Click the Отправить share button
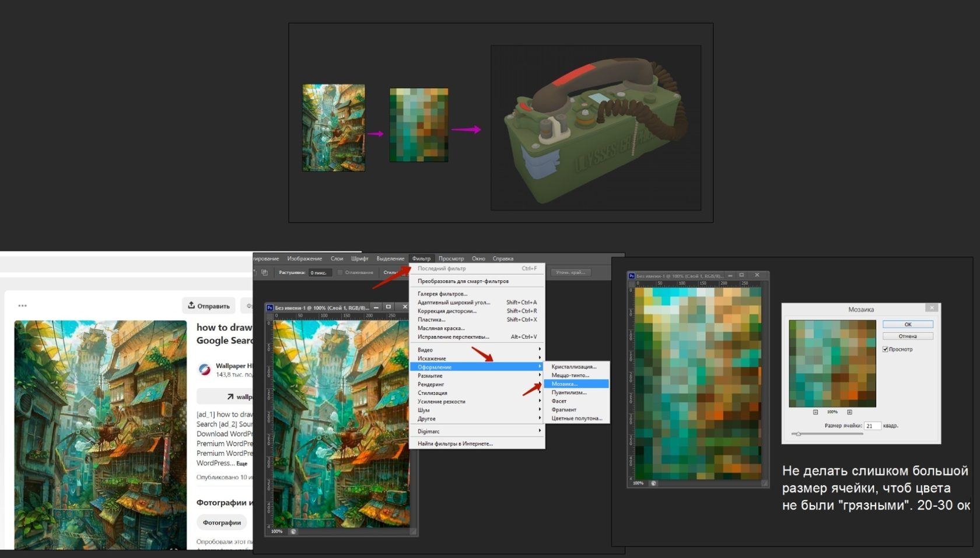The width and height of the screenshot is (980, 558). click(209, 306)
